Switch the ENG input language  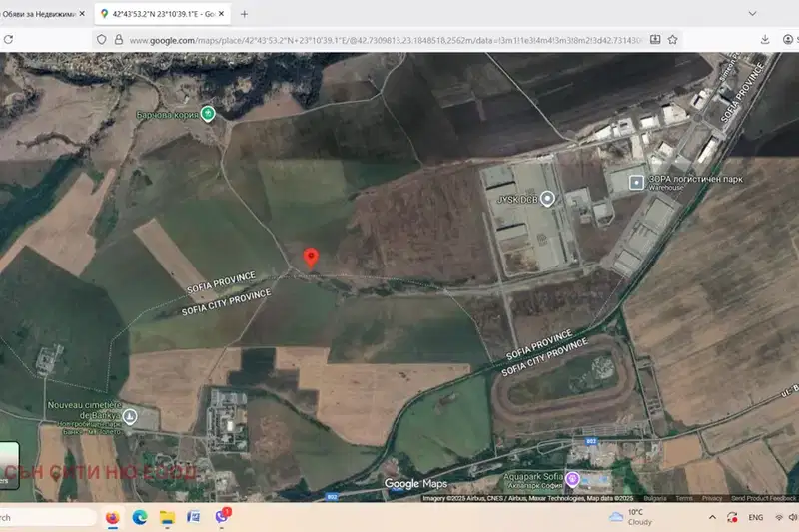click(756, 517)
